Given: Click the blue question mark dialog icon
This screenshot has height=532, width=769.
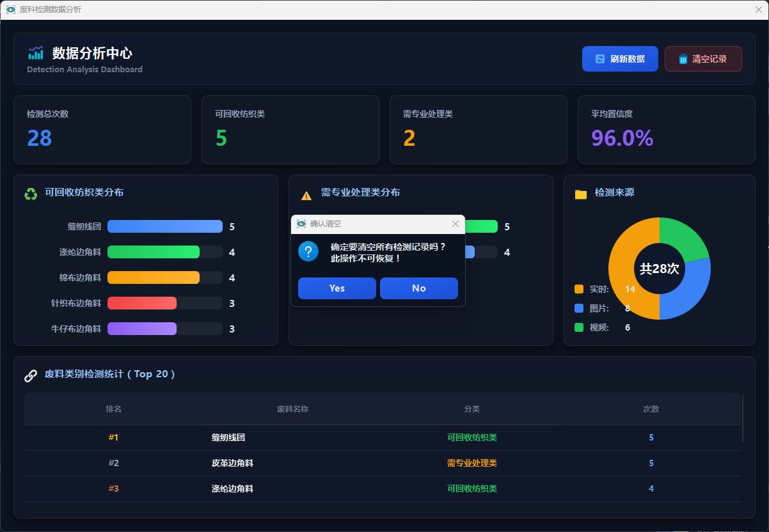Looking at the screenshot, I should (308, 251).
